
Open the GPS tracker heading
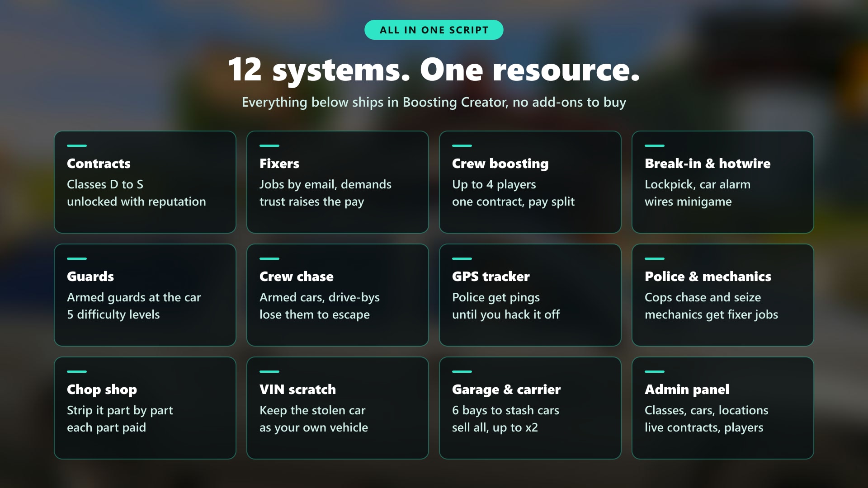click(491, 277)
